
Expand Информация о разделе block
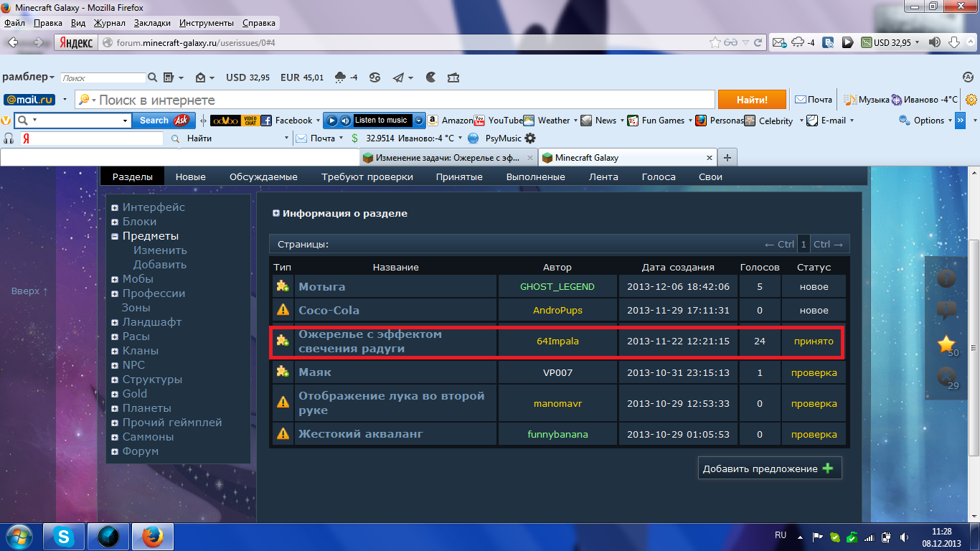point(276,213)
